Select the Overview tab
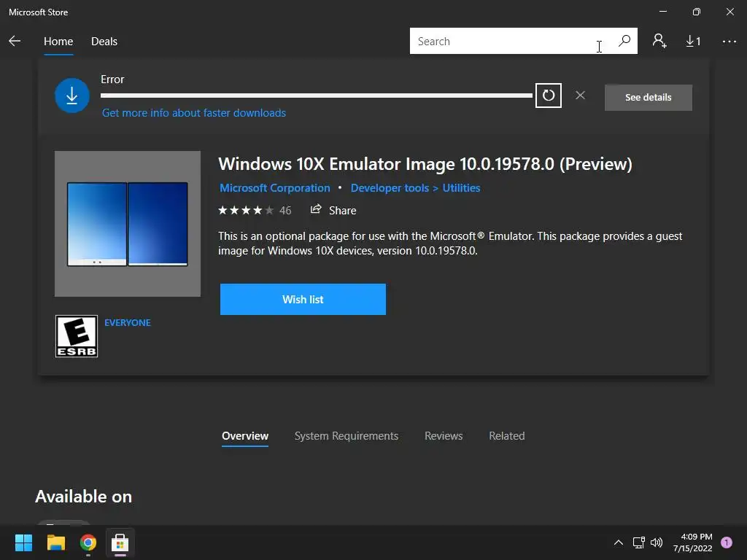Screen dimensions: 747x560 [245, 436]
